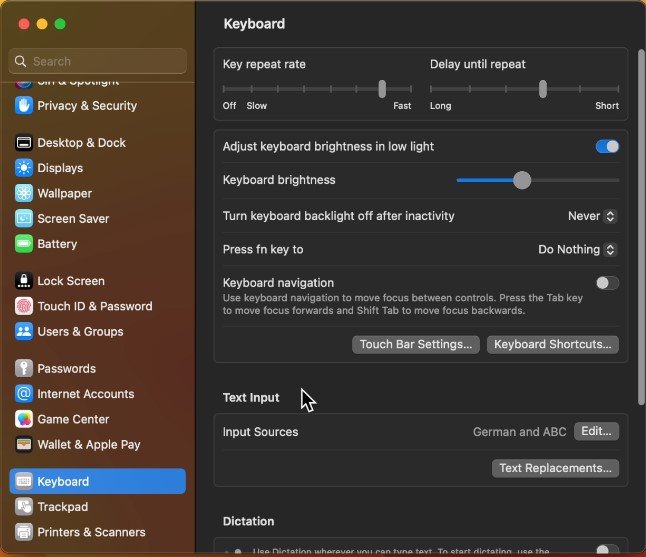Click the Displays sidebar icon
The image size is (646, 557).
24,168
